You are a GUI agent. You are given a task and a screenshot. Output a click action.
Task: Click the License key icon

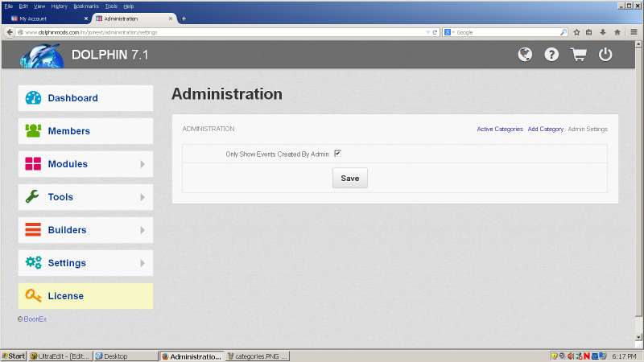pyautogui.click(x=33, y=295)
